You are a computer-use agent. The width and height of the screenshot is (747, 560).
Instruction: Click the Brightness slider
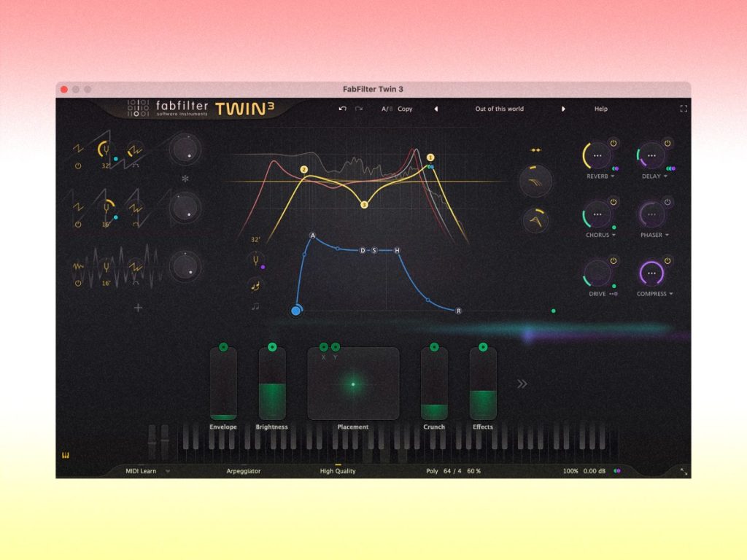click(272, 384)
